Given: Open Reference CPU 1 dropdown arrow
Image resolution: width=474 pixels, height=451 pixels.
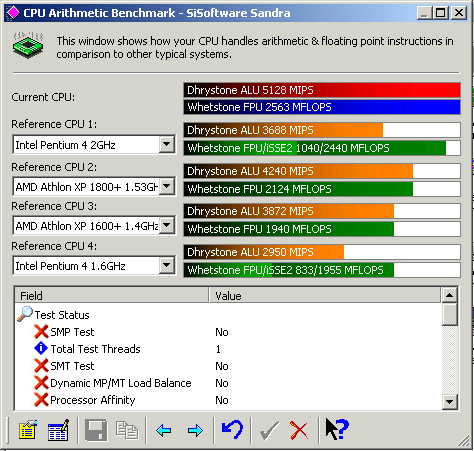Looking at the screenshot, I should point(166,145).
